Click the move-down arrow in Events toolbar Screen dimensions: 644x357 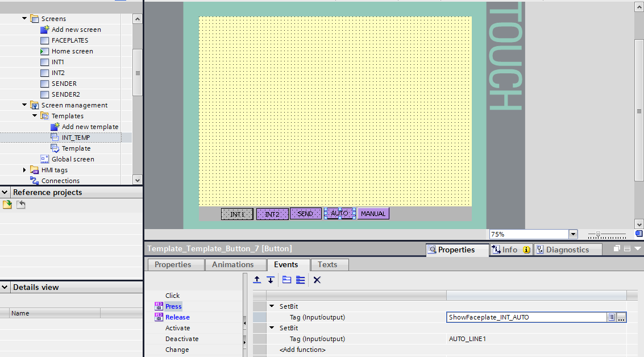(x=270, y=280)
